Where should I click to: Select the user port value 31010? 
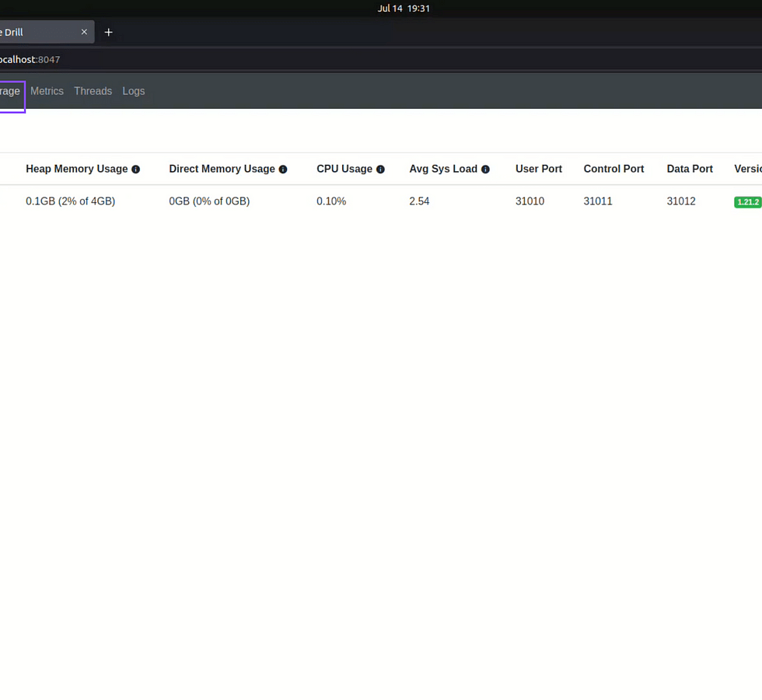530,201
